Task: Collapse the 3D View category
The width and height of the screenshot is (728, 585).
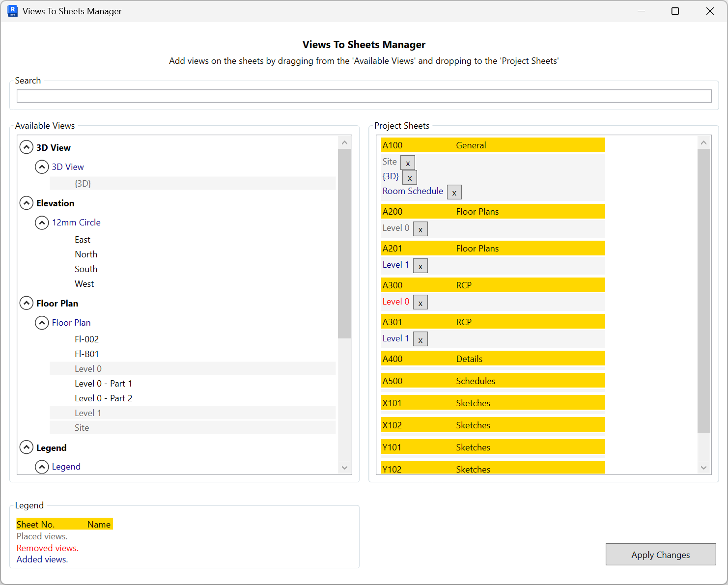Action: point(27,147)
